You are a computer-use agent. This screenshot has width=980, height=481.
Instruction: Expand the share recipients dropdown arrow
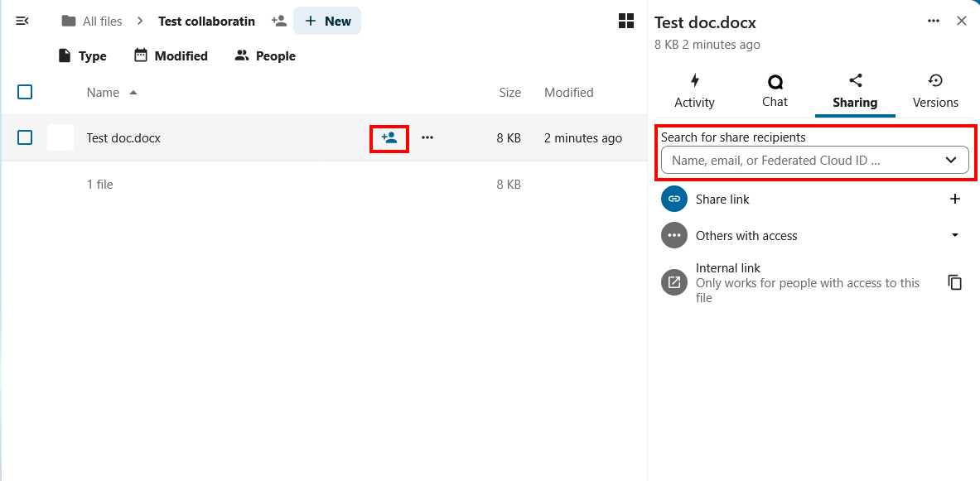[951, 160]
